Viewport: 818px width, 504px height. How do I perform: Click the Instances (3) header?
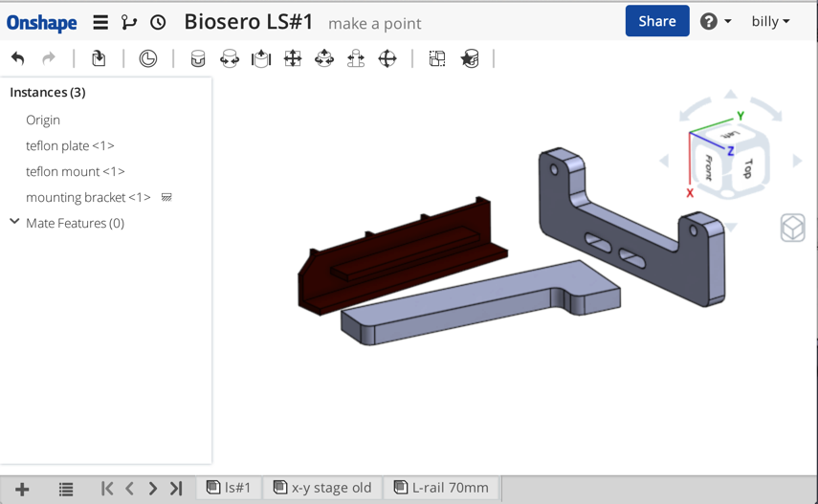(x=48, y=93)
